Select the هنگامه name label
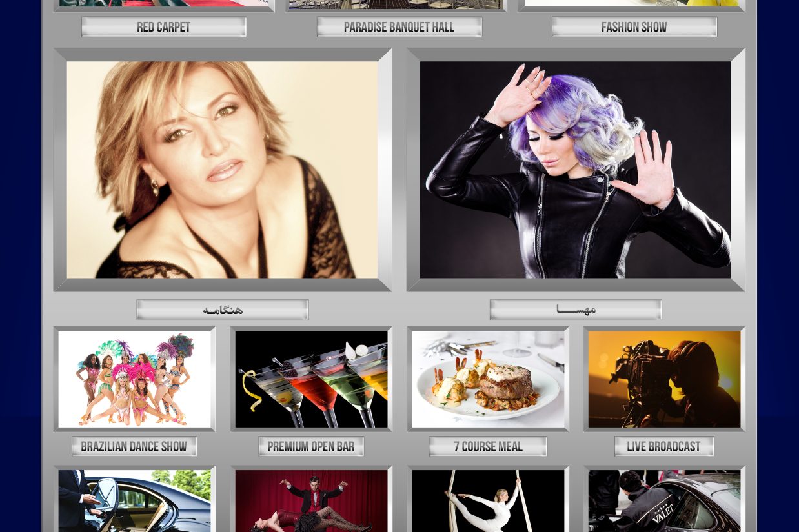799x532 pixels. pyautogui.click(x=223, y=310)
